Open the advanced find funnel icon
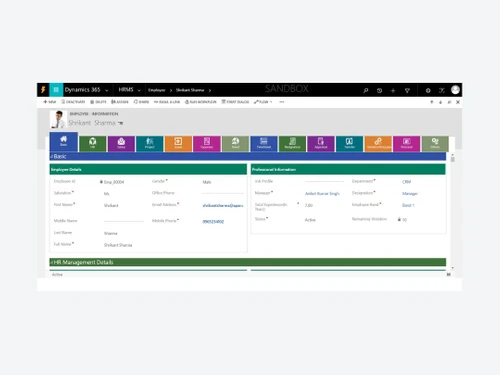This screenshot has width=500, height=375. pos(407,90)
